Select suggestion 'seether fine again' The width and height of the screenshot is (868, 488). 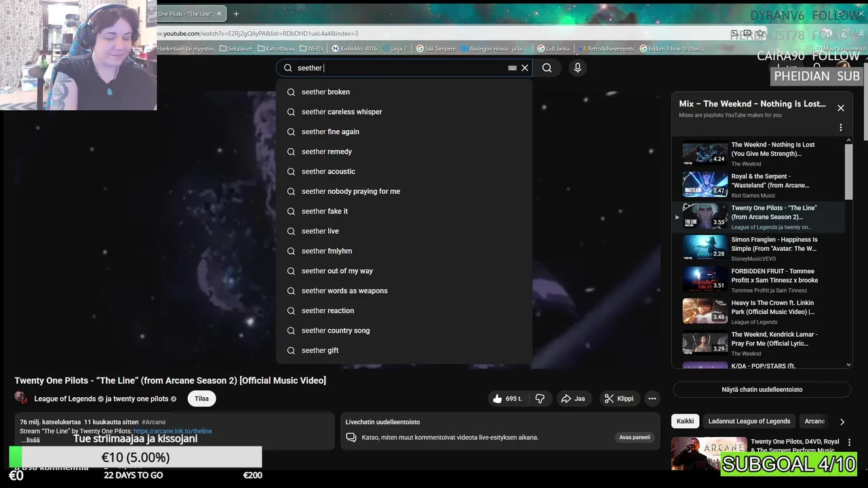pyautogui.click(x=404, y=131)
